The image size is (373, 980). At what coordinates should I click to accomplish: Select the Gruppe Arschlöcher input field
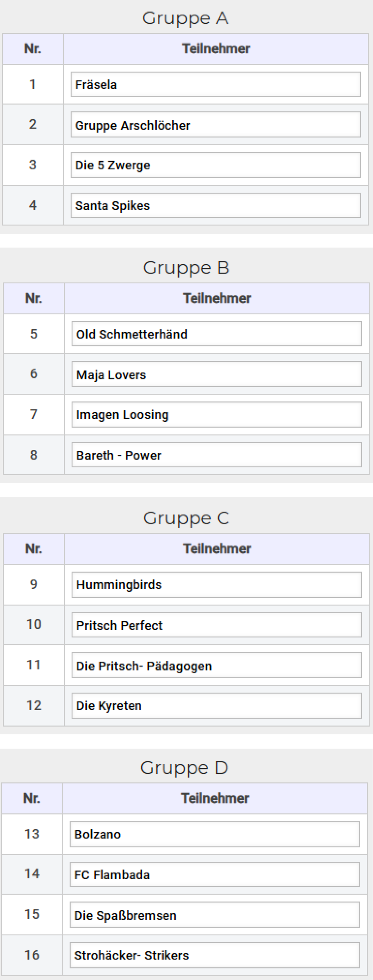pyautogui.click(x=215, y=125)
